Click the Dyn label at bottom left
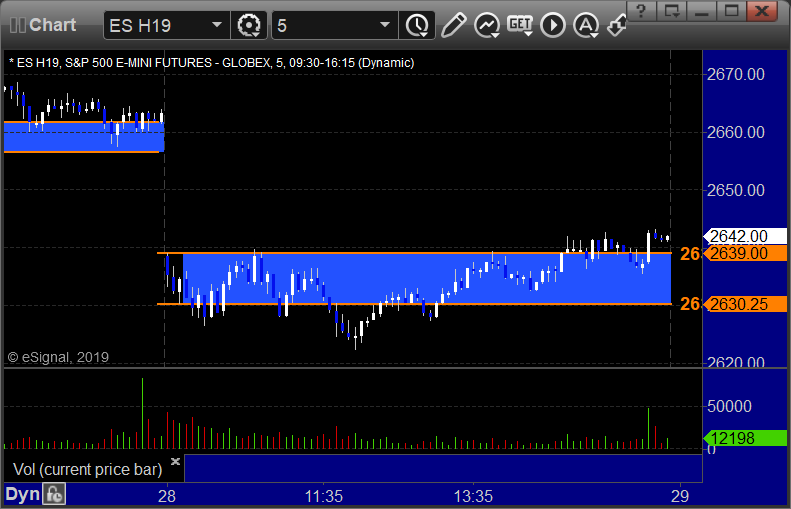The image size is (791, 509). [22, 494]
